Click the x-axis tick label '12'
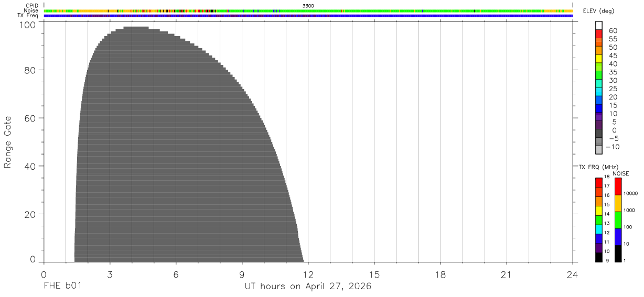 point(308,274)
